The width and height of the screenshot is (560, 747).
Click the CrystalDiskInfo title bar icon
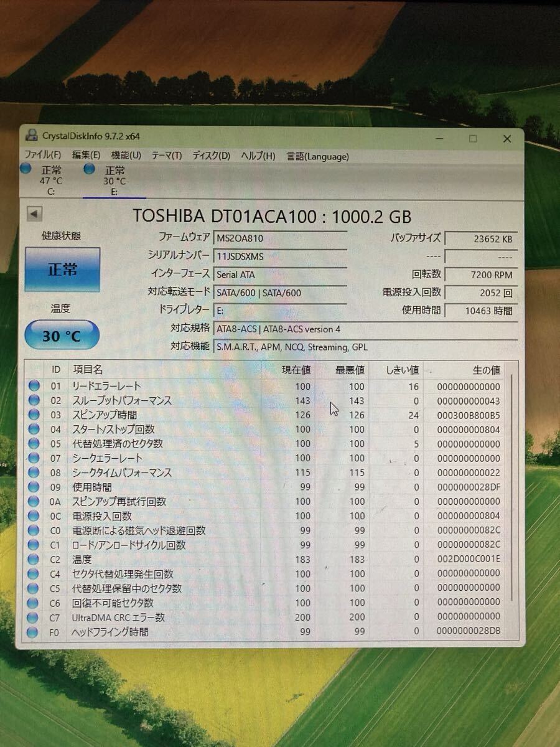pyautogui.click(x=32, y=135)
